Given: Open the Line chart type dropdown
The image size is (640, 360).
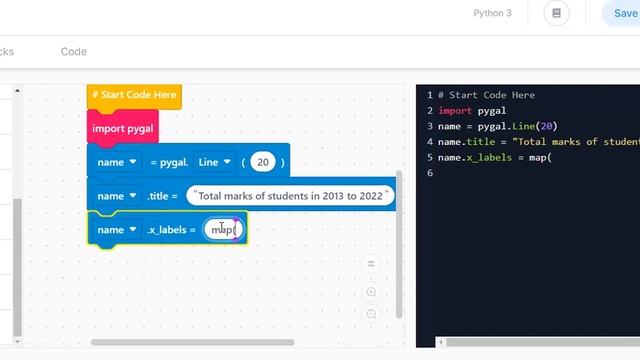Looking at the screenshot, I should [x=215, y=162].
